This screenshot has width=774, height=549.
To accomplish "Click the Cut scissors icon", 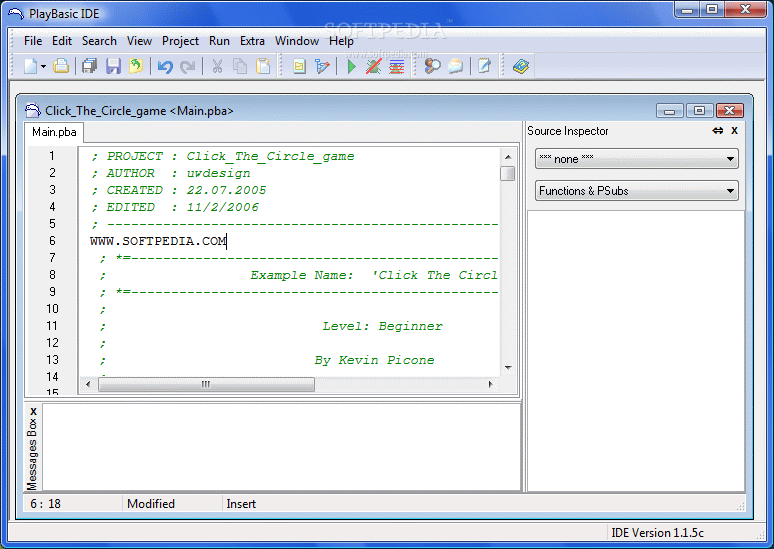I will point(217,66).
